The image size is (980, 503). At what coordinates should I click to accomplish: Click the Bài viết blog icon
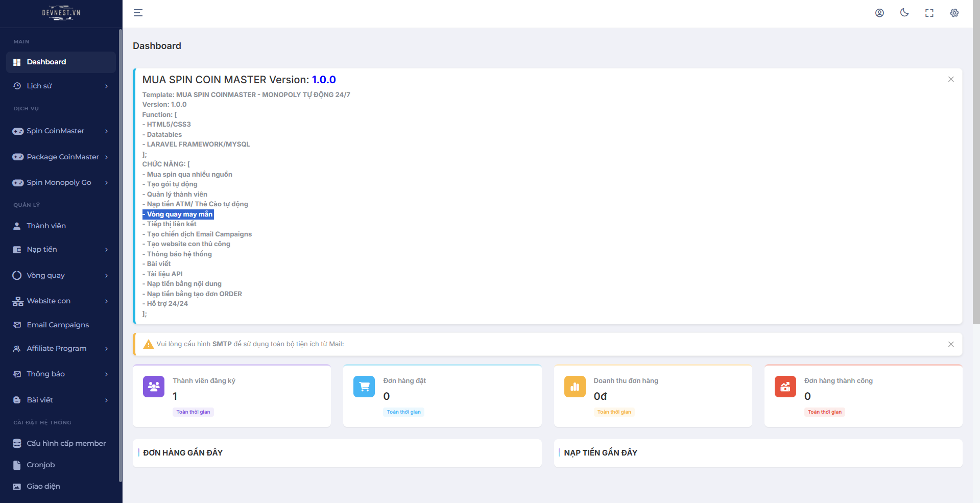point(17,400)
